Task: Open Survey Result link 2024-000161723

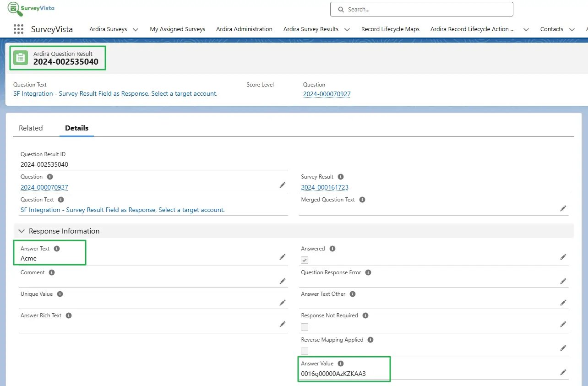Action: (x=325, y=187)
